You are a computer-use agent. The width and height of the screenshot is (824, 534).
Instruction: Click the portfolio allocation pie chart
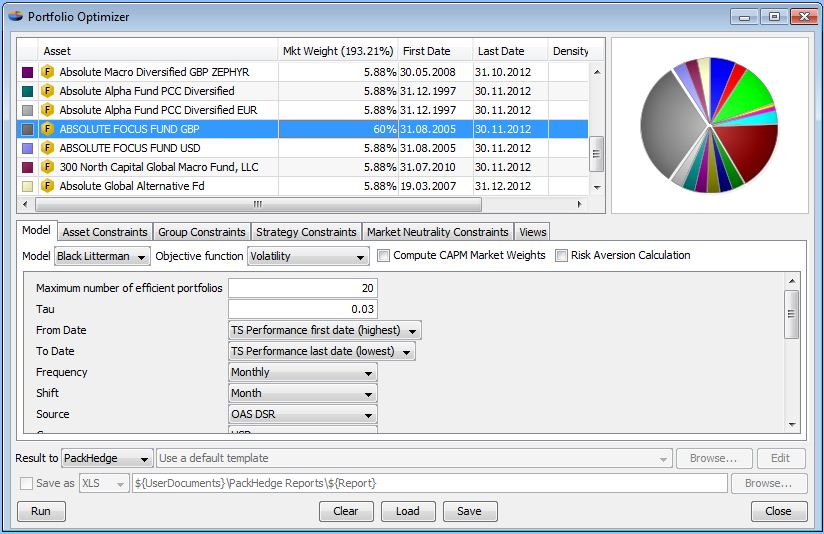point(709,125)
